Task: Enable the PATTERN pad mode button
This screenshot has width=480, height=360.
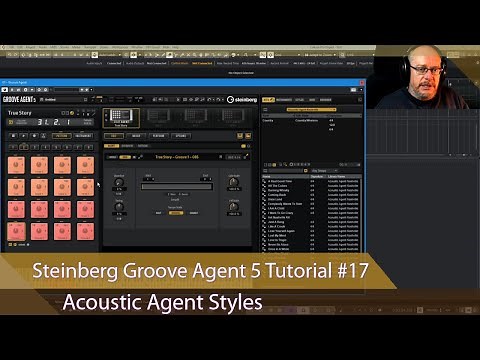Action: pyautogui.click(x=62, y=136)
